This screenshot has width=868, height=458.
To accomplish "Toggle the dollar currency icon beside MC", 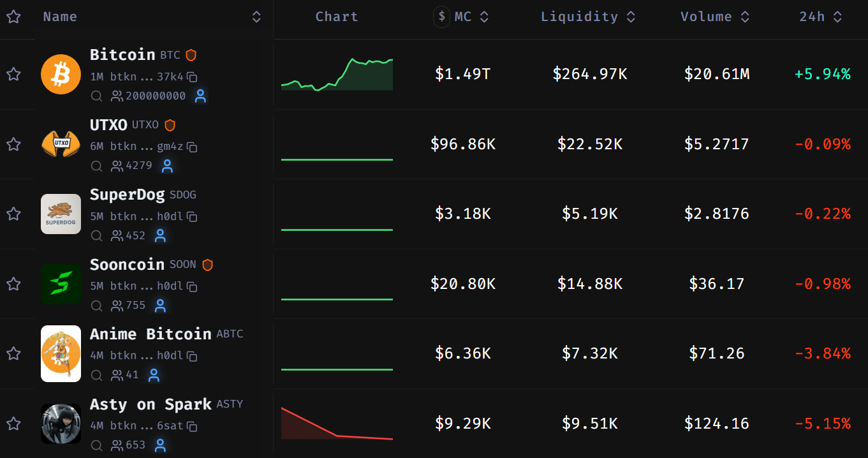I will (441, 17).
